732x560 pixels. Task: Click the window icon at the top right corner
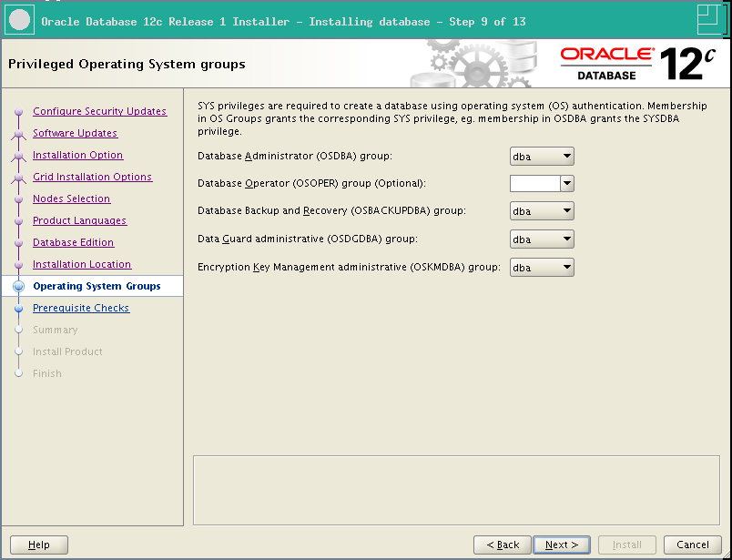(709, 20)
